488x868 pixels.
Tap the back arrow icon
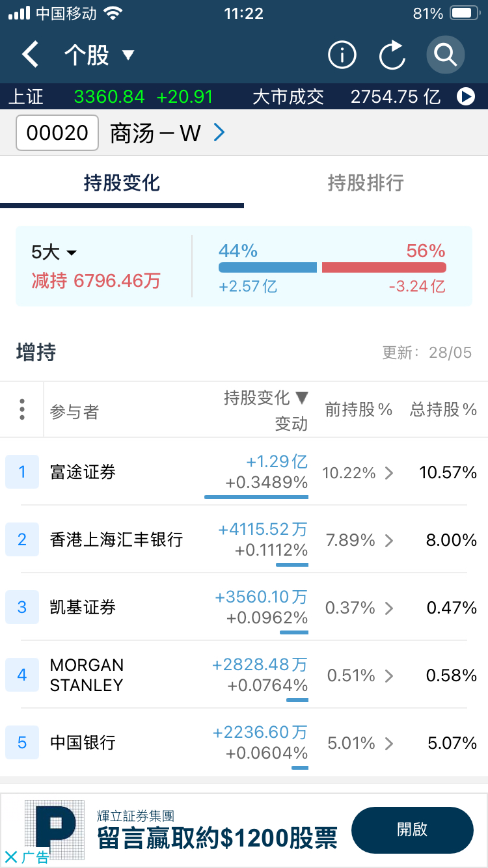30,55
